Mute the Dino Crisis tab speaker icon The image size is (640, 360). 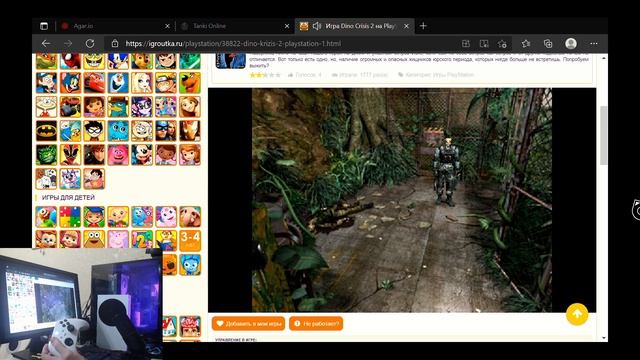(x=317, y=26)
